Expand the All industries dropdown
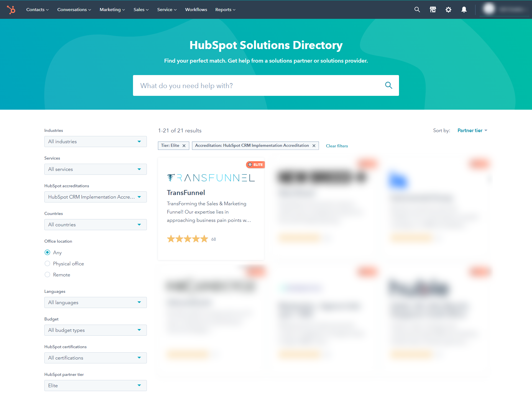 pos(95,142)
